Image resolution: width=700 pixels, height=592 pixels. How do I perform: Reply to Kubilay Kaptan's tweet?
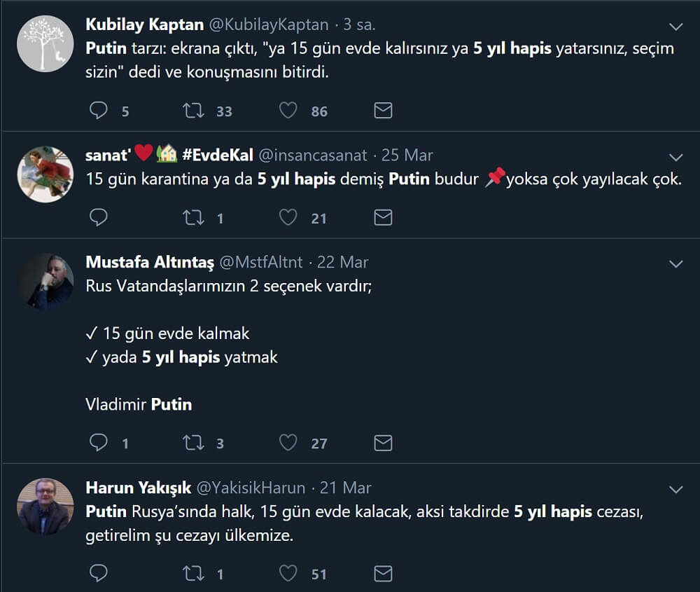tap(99, 111)
